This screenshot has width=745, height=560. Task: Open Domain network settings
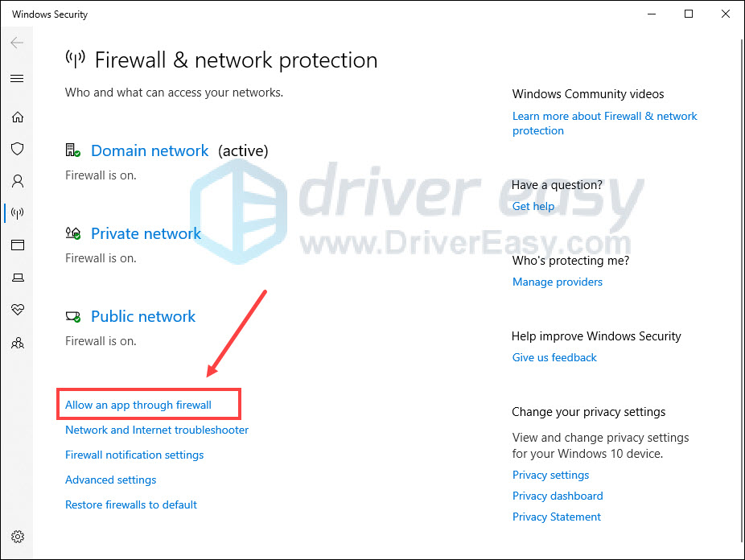pos(150,150)
